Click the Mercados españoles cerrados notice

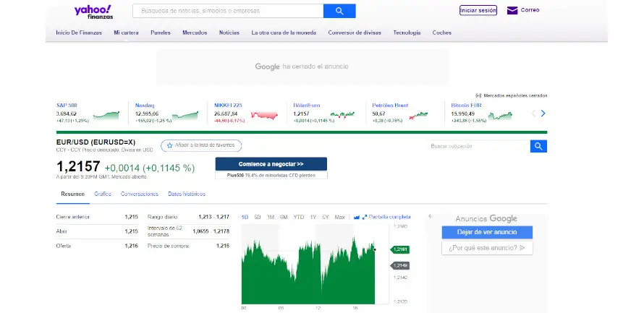[512, 95]
